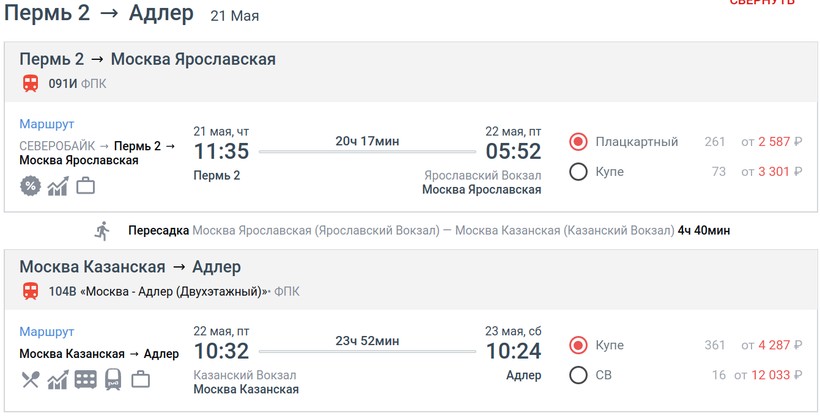The image size is (820, 416).
Task: Click the dynamic pricing chart icon for train 091И
Action: pyautogui.click(x=58, y=186)
